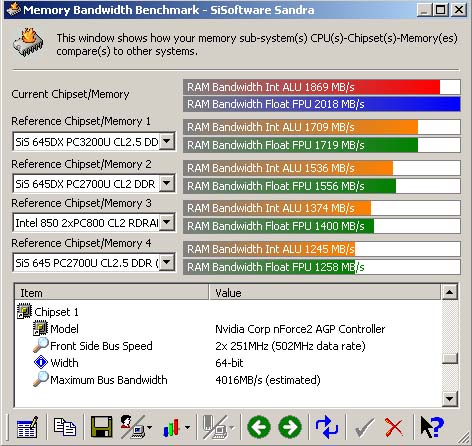Click the copy documents toolbar icon

(65, 427)
